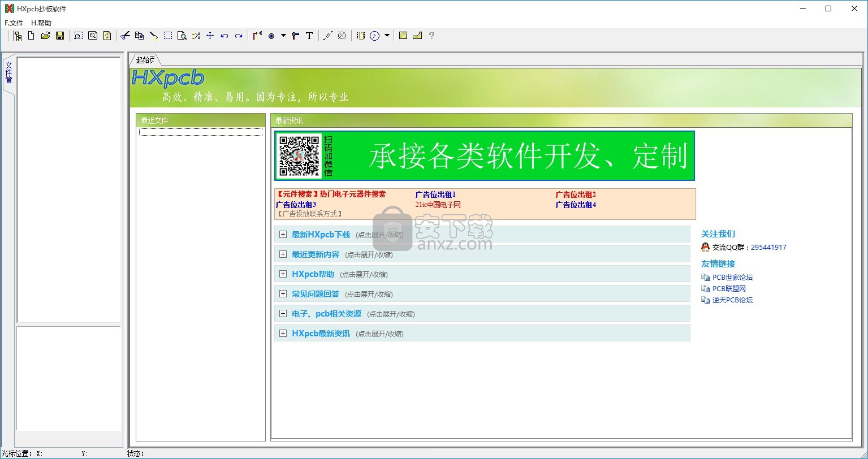Create a new file with toolbar icon
The width and height of the screenshot is (868, 459).
coord(31,36)
